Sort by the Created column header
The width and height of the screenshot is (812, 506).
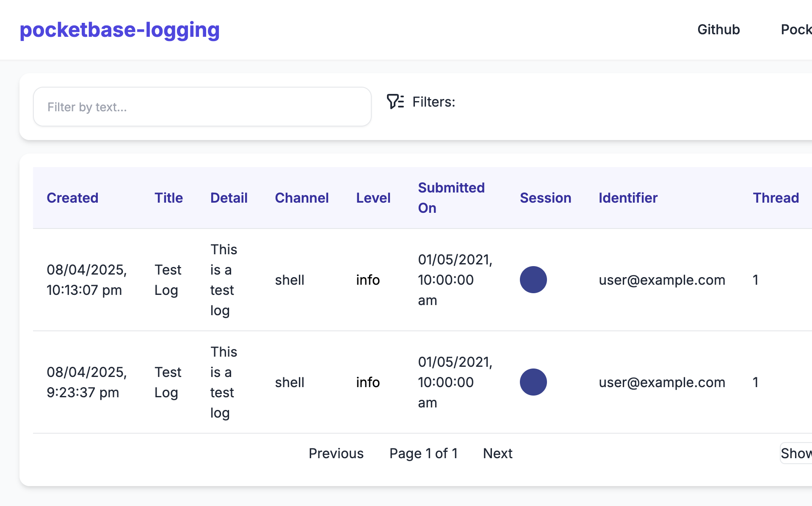click(72, 198)
